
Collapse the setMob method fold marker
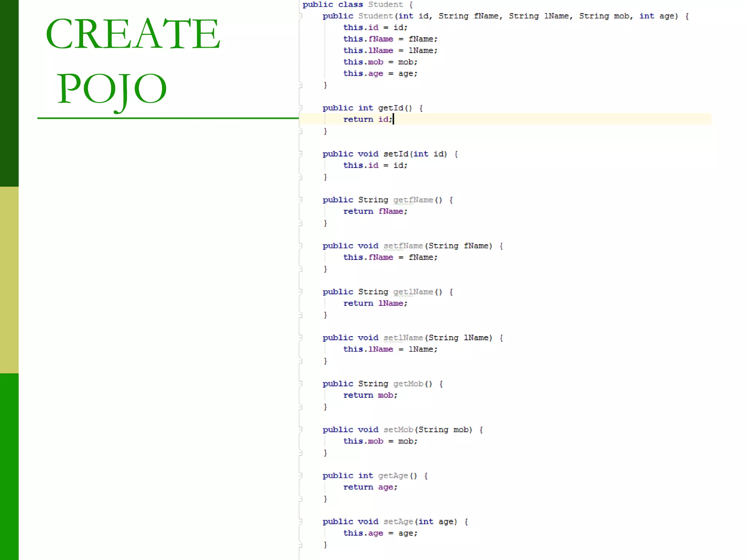point(300,429)
